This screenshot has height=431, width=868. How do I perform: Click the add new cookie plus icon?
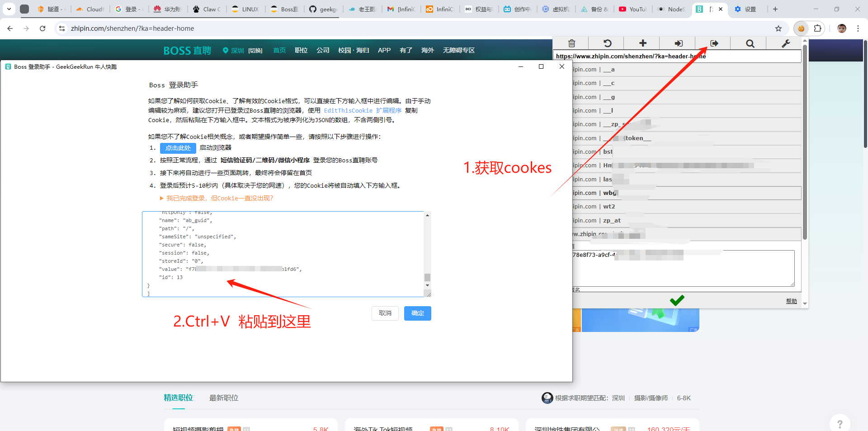pos(642,43)
